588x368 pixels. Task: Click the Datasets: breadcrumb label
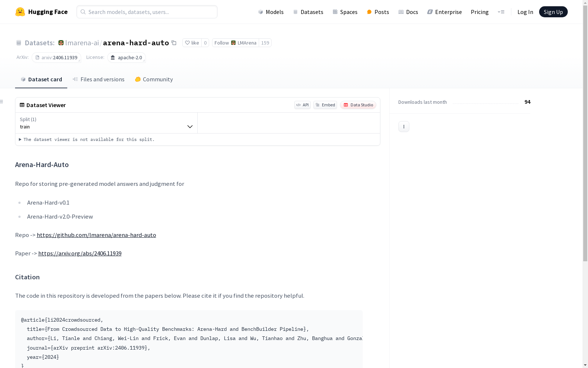(x=40, y=43)
